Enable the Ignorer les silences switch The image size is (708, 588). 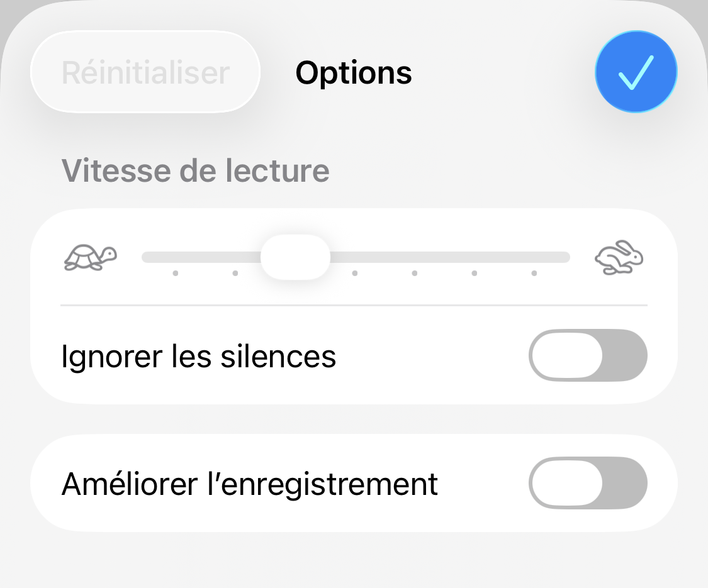588,355
